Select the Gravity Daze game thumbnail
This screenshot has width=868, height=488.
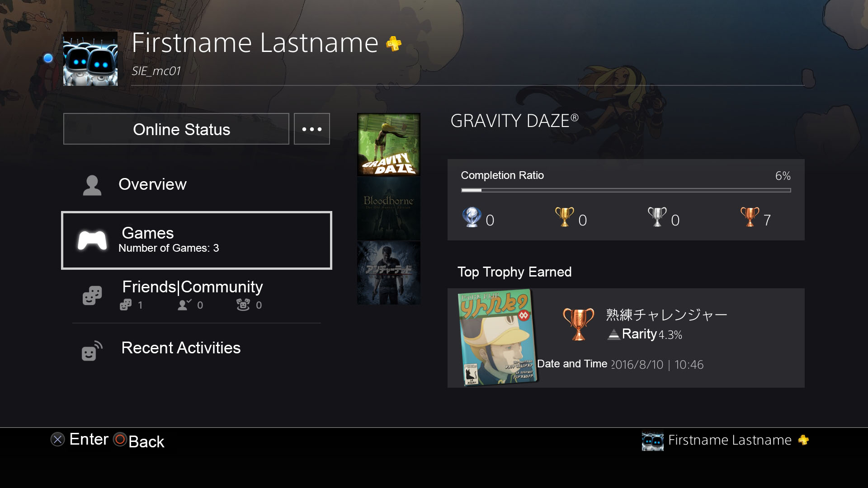pos(389,145)
